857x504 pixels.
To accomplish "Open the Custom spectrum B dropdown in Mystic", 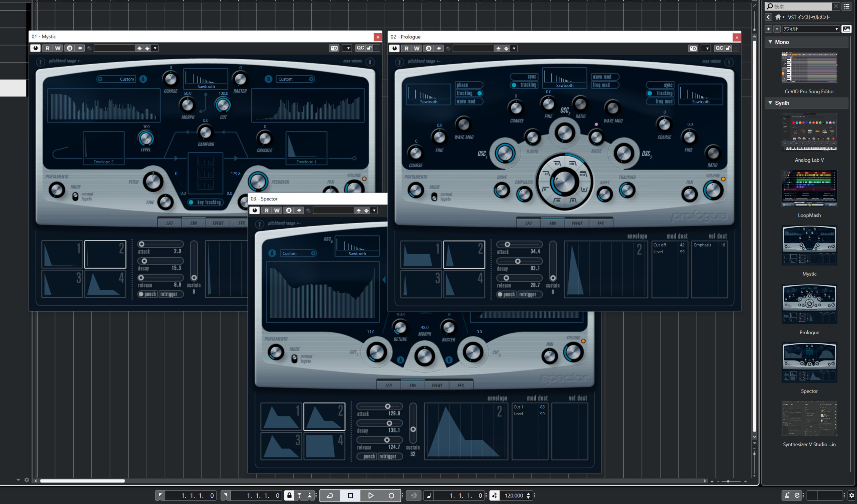I will coord(295,79).
